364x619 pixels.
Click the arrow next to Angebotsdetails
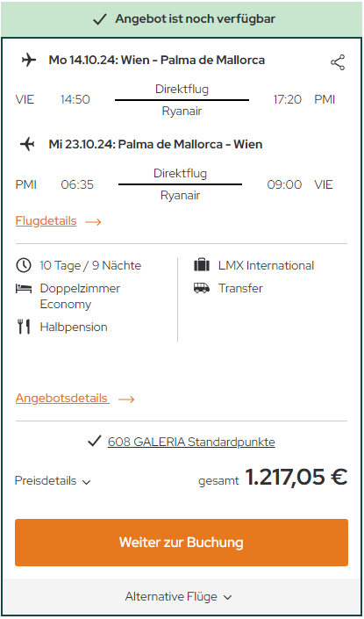pos(126,399)
